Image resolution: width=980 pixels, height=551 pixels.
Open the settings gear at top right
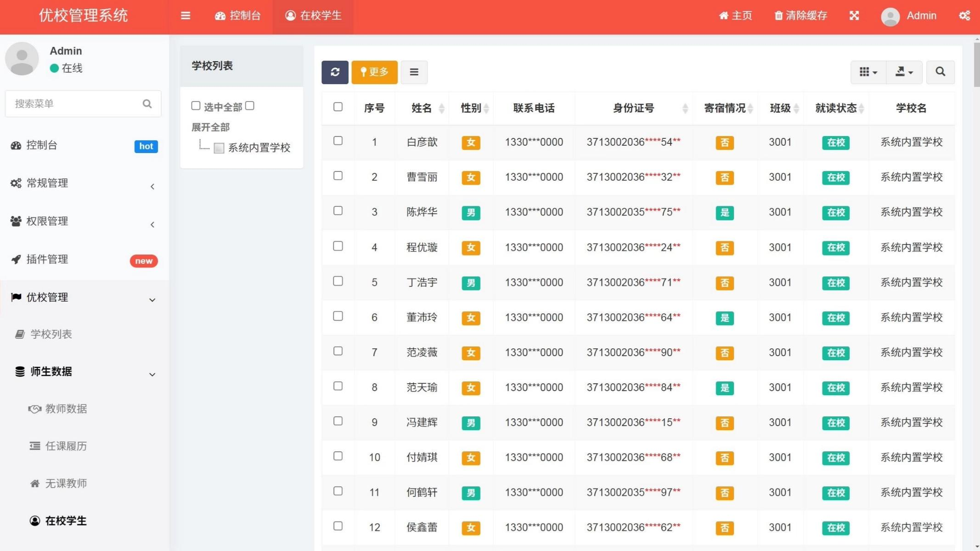964,15
